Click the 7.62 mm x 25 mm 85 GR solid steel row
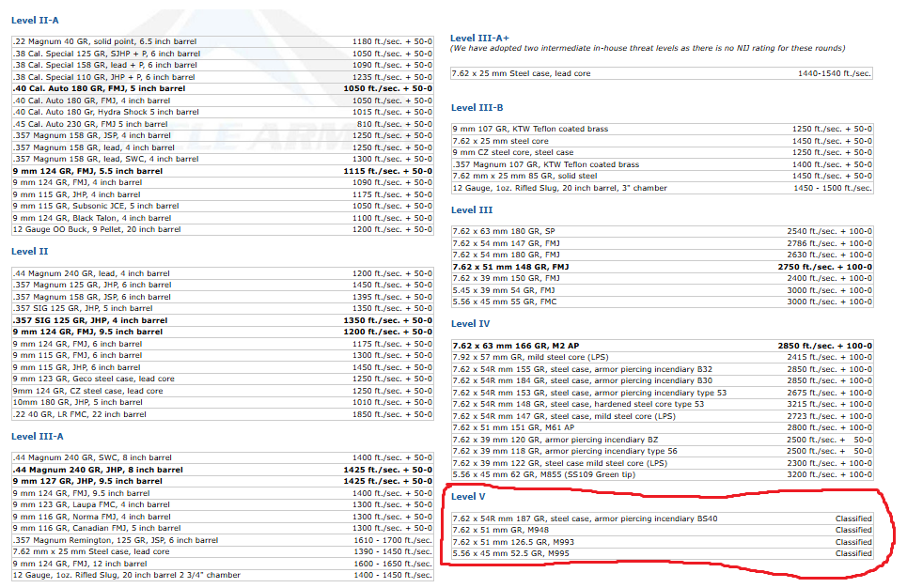 663,177
